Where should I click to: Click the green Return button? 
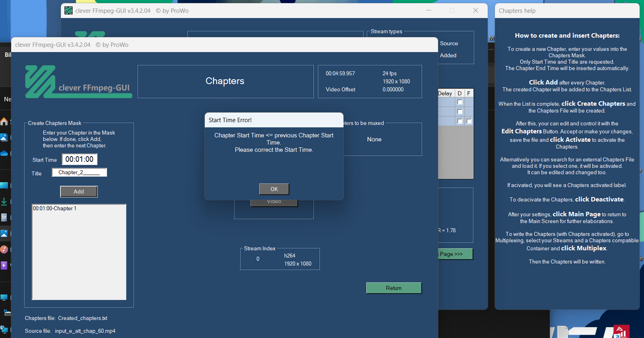point(394,288)
